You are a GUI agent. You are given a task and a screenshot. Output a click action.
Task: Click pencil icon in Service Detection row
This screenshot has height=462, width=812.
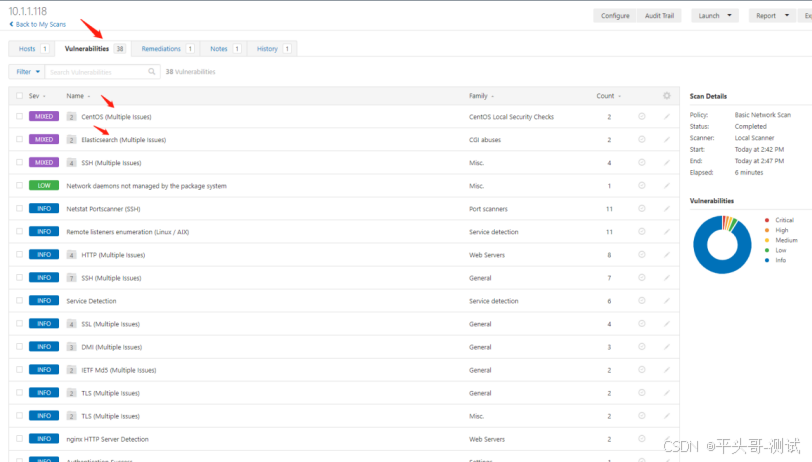pos(667,300)
